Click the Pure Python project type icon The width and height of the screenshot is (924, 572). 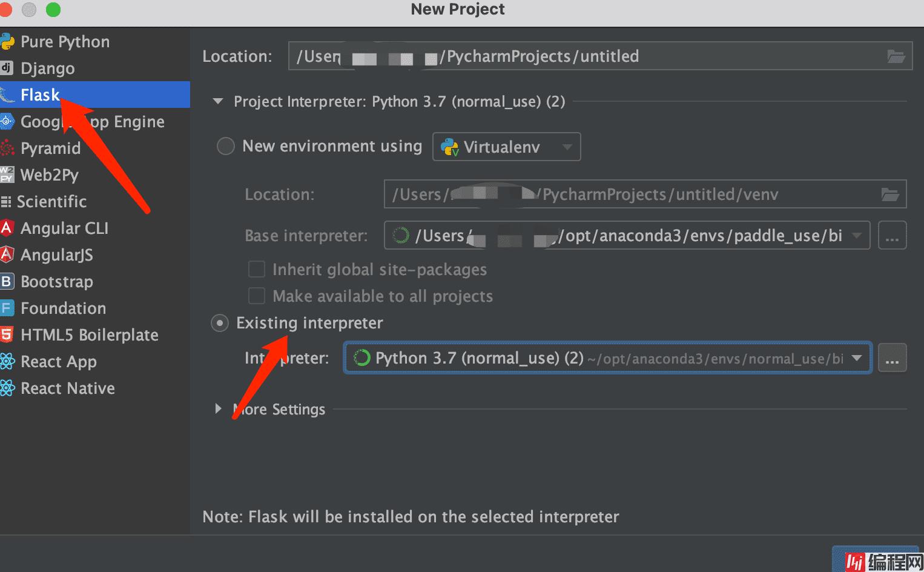click(x=7, y=42)
